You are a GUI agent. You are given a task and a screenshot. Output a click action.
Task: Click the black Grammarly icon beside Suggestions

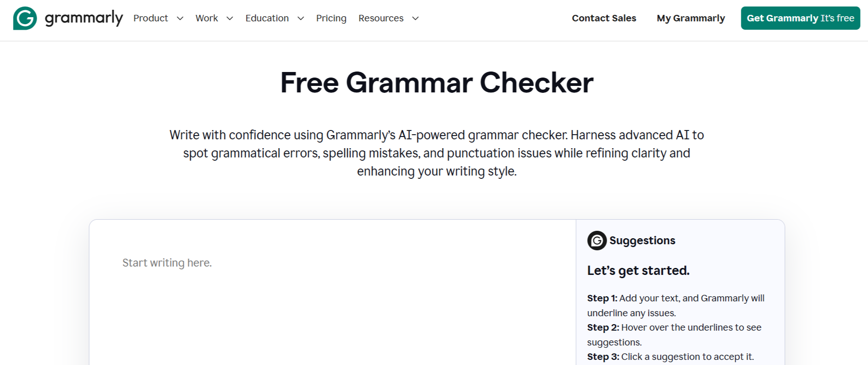[597, 241]
